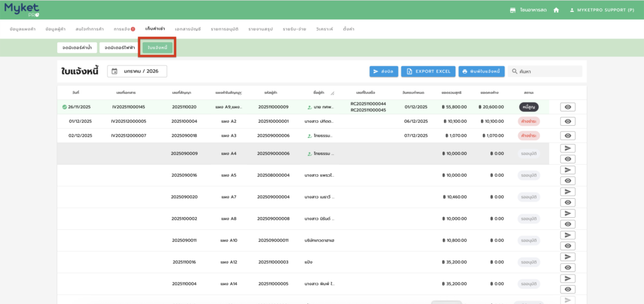Viewport: 644px width, 304px height.
Task: Click the send icon for stall A5 row
Action: tap(568, 170)
